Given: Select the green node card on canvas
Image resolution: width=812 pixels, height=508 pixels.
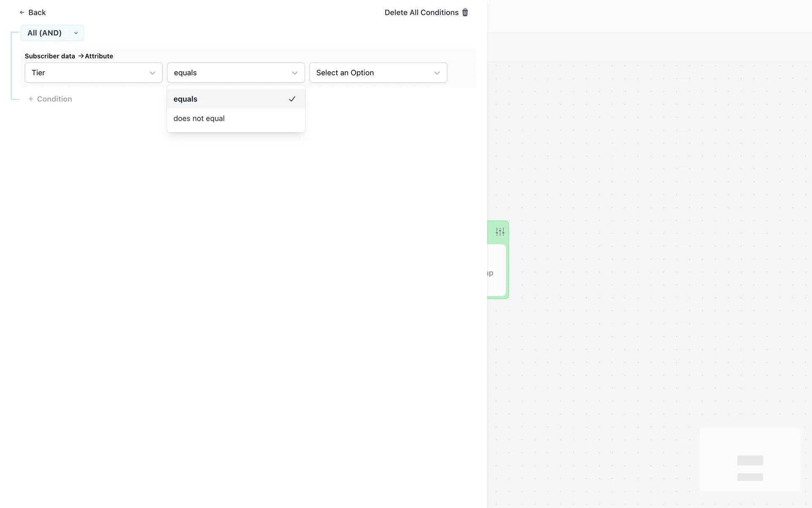Looking at the screenshot, I should pos(497,271).
